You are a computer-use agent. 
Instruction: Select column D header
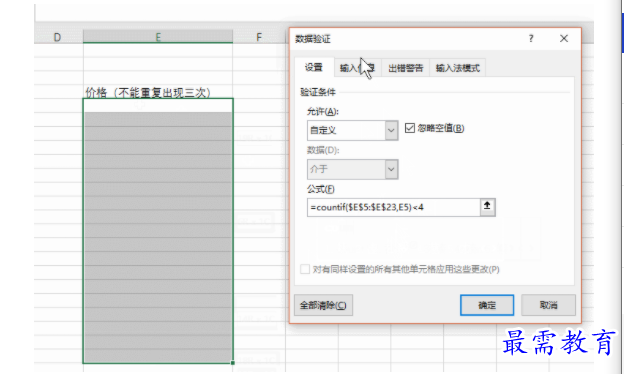[57, 37]
